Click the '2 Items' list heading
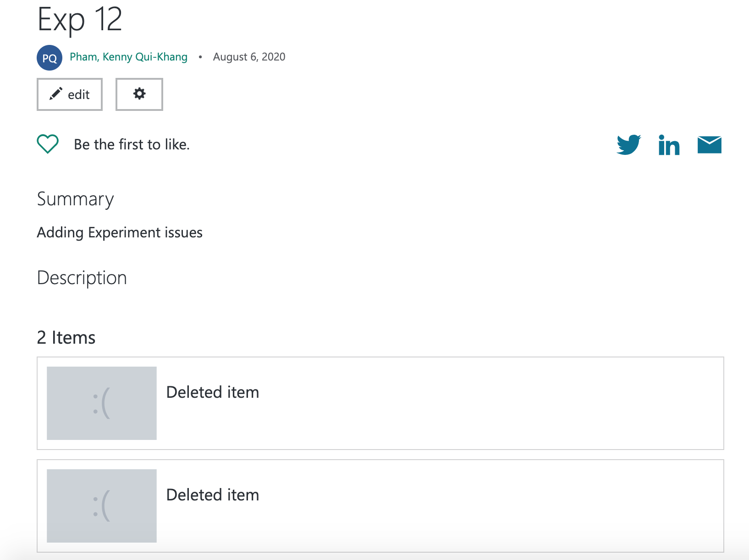Screen dimensions: 749x560 click(x=66, y=337)
